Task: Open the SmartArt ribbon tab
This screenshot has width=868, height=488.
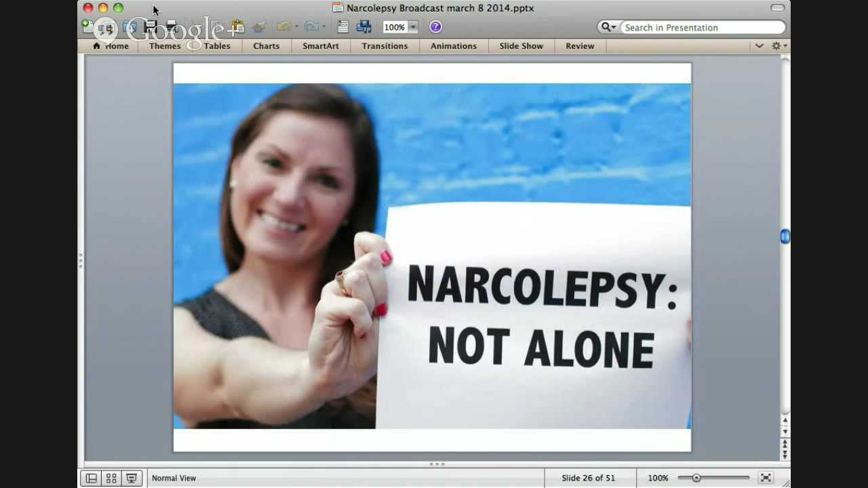Action: [321, 46]
